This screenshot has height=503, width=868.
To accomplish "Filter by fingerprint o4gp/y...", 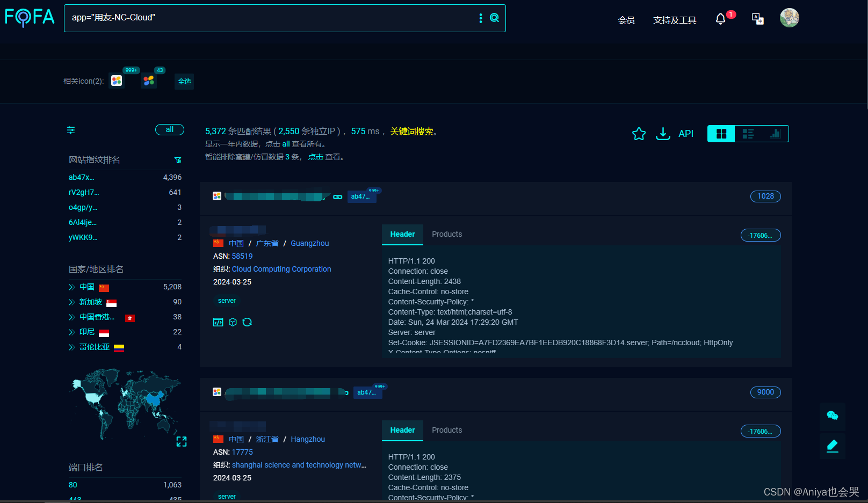I will pos(83,207).
